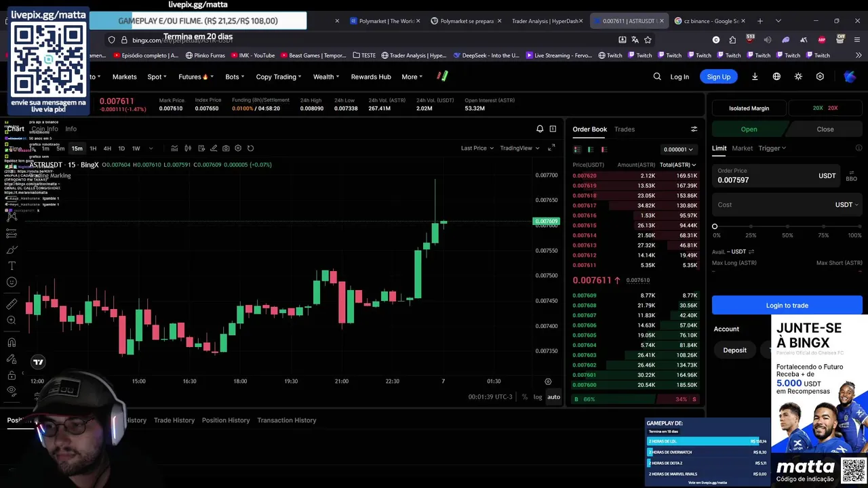Click the position size slider handle at 0%

[715, 226]
